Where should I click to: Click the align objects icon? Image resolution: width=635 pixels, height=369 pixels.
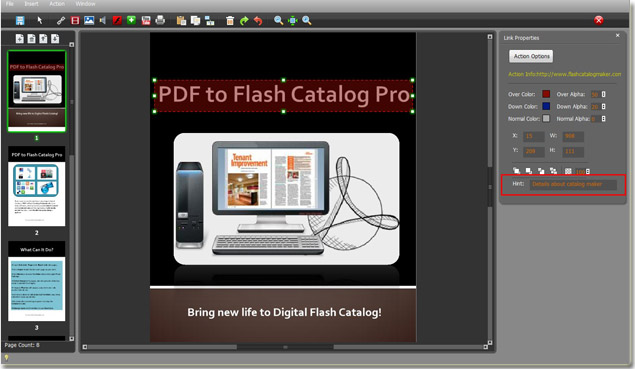coord(210,21)
